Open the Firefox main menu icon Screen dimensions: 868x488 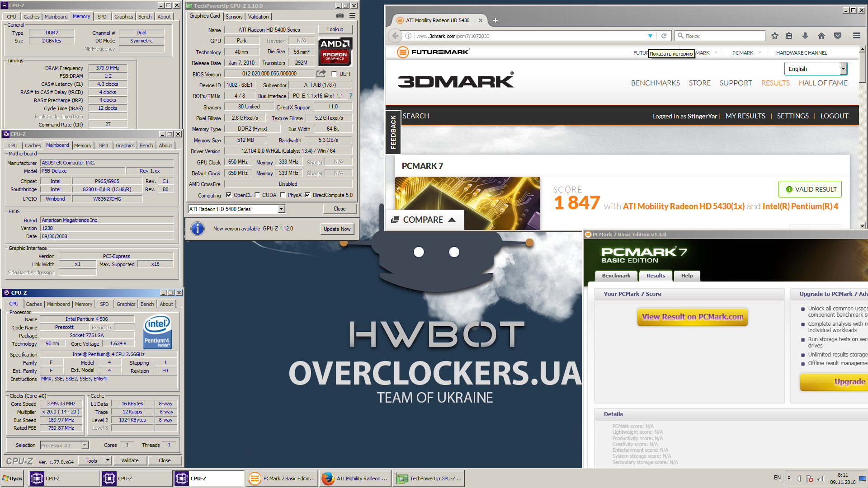(x=857, y=36)
